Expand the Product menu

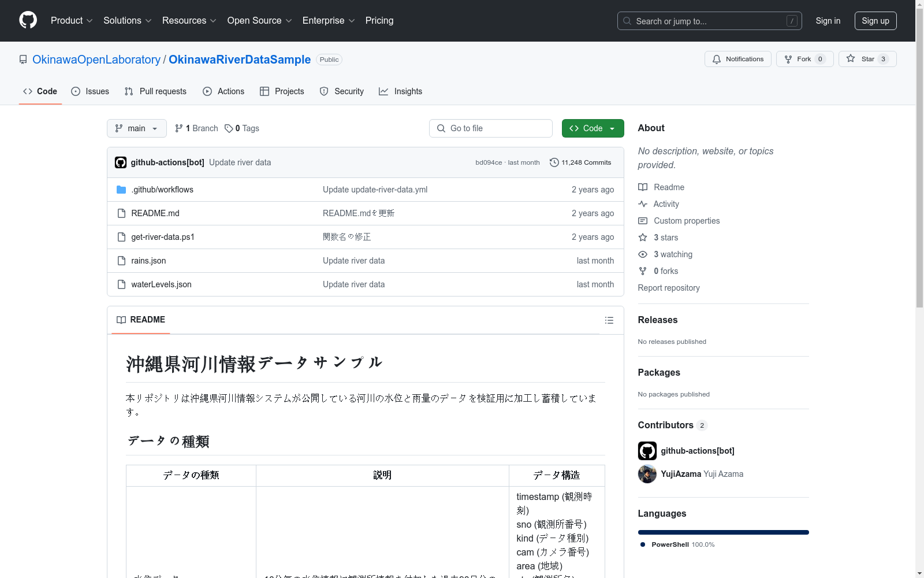coord(72,20)
